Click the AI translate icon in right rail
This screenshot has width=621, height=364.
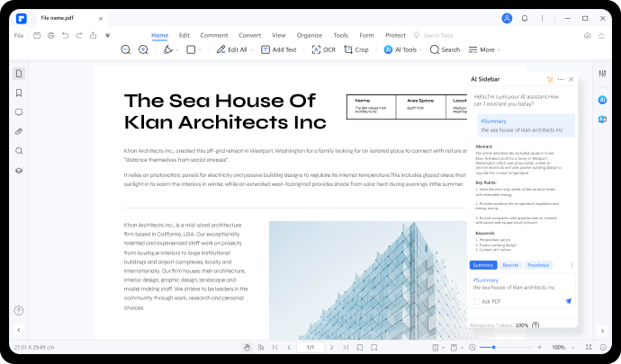(x=602, y=120)
